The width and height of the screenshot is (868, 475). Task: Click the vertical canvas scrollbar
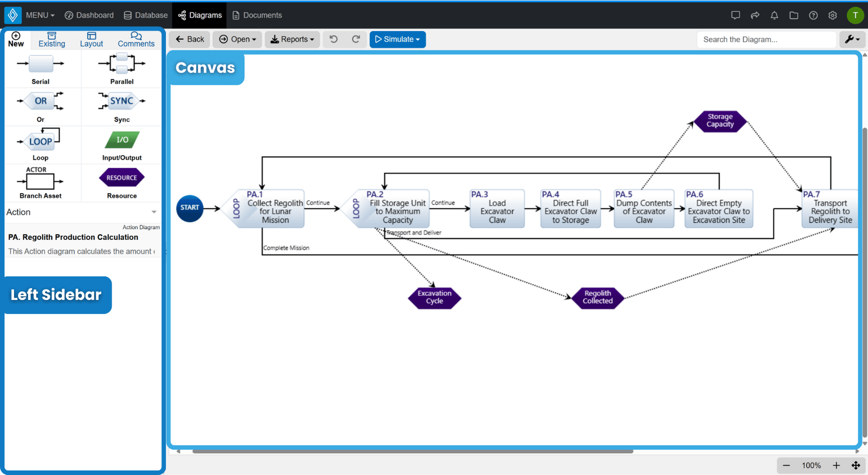pos(864,283)
